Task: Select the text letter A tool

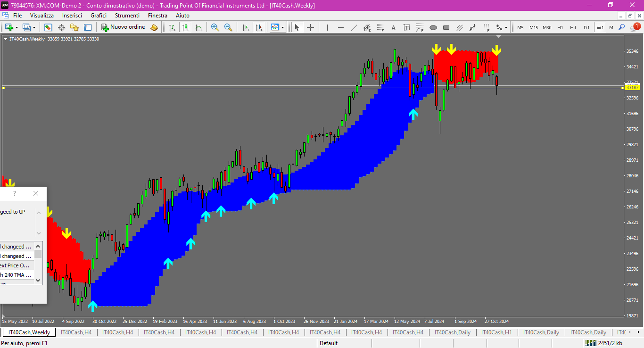Action: 393,27
